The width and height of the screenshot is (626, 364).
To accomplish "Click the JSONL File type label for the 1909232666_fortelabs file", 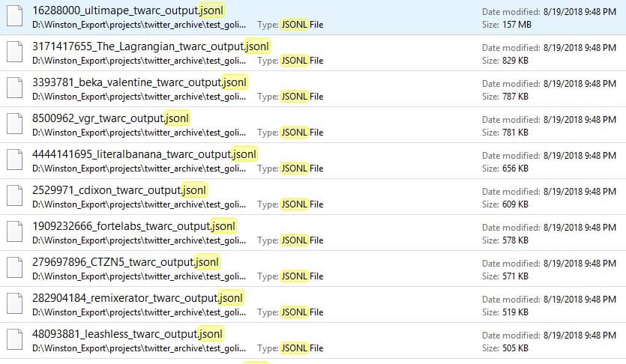I will (301, 240).
